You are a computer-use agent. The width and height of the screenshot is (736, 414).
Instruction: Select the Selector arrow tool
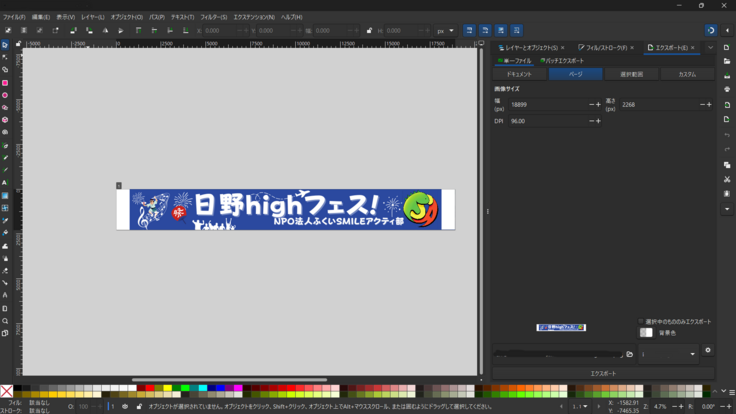[5, 45]
